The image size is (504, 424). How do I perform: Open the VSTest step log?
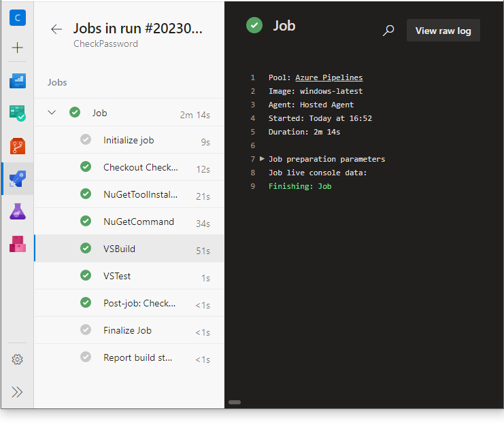coord(117,276)
